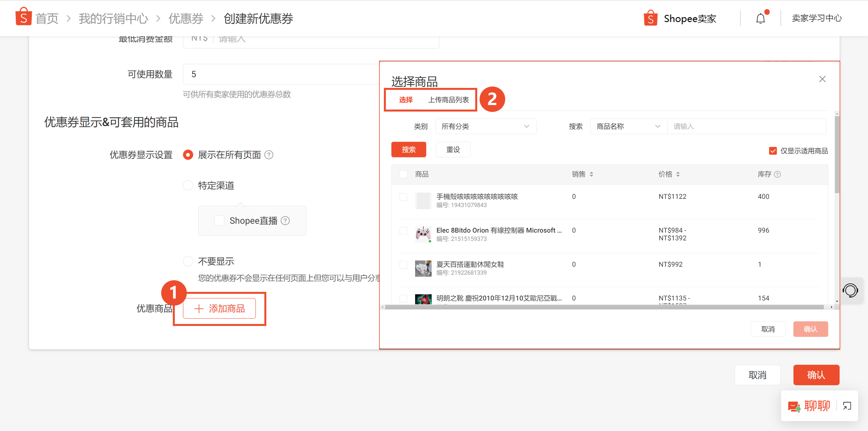The width and height of the screenshot is (868, 431).
Task: Click 手機殼 product placeholder thumbnail
Action: coord(423,201)
